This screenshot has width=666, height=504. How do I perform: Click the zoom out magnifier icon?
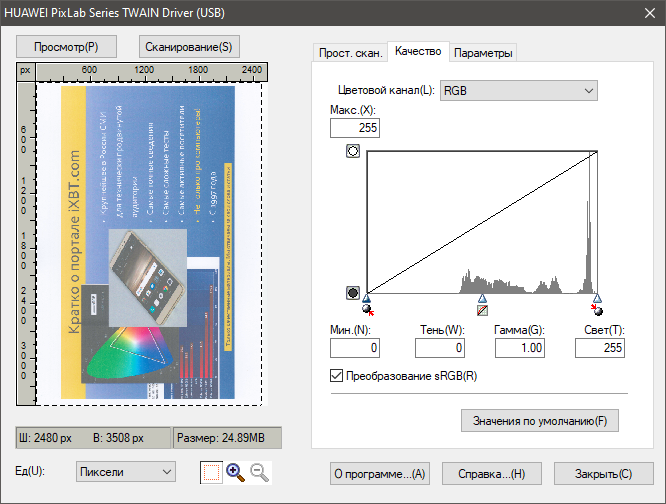pyautogui.click(x=260, y=473)
